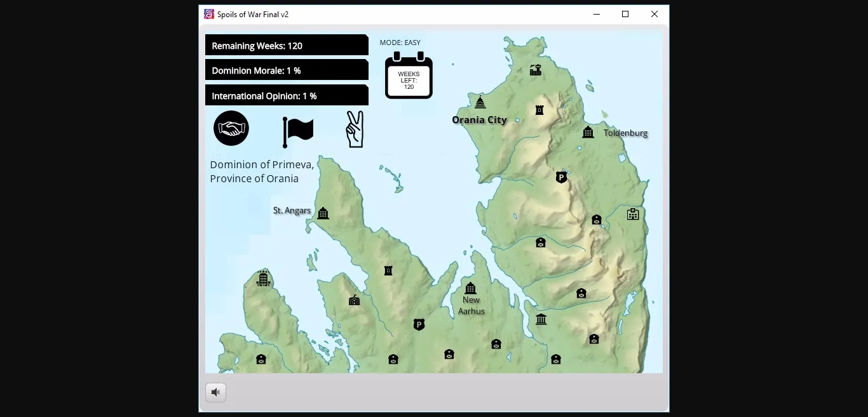Click the police badge near New Aarhus
Viewport: 868px width, 417px height.
tap(419, 324)
